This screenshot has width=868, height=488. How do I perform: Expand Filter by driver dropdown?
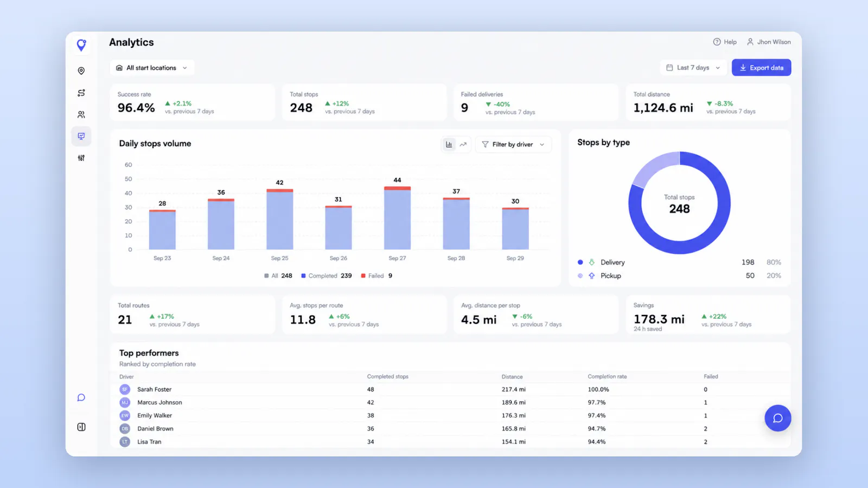point(513,144)
